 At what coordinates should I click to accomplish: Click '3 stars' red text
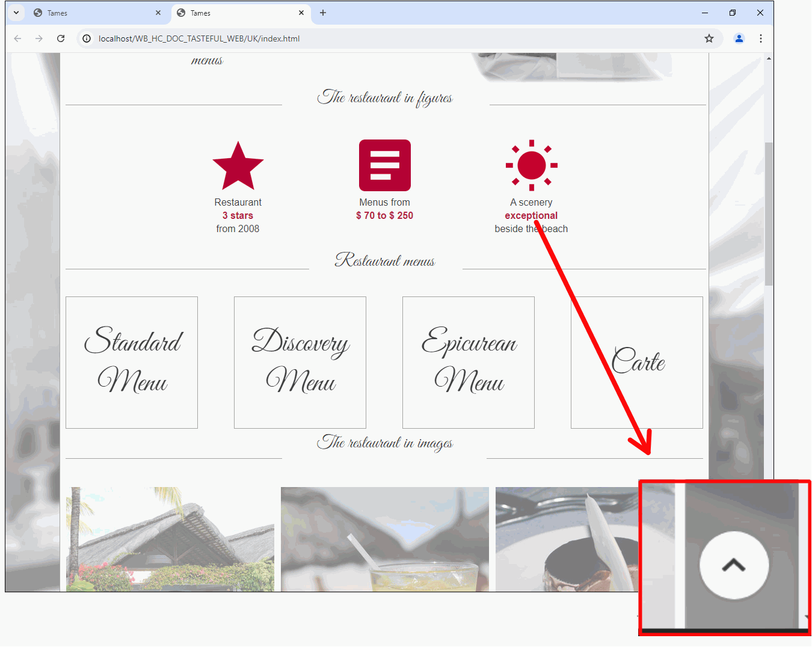pos(238,215)
